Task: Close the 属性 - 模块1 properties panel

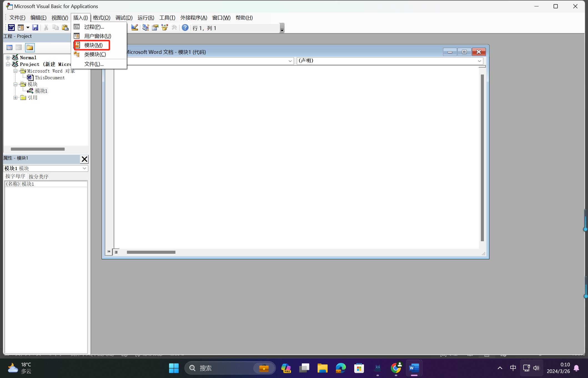Action: (84, 159)
